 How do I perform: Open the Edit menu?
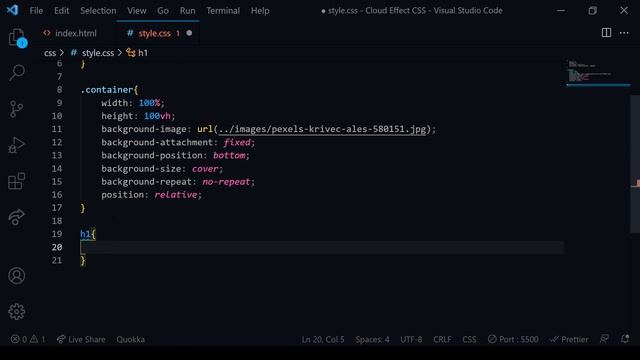62,11
